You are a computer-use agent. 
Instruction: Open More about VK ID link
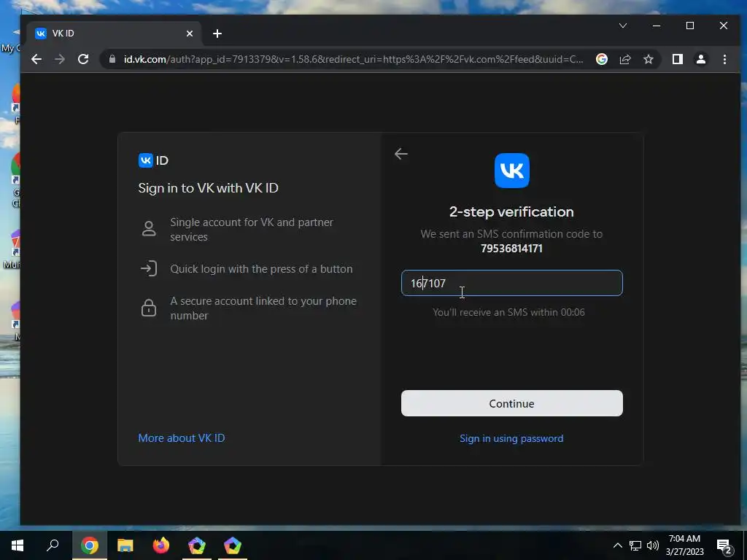tap(182, 438)
